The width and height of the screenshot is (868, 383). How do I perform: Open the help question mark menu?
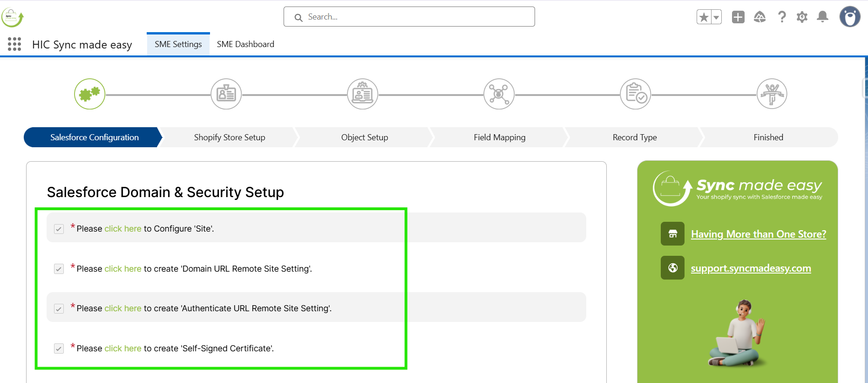782,17
